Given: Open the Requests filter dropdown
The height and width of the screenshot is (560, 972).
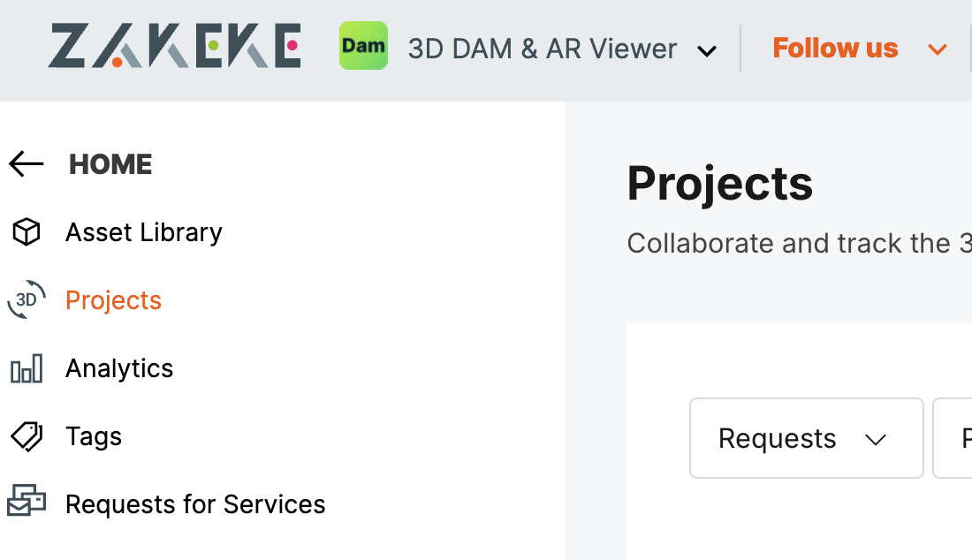Looking at the screenshot, I should pos(807,438).
